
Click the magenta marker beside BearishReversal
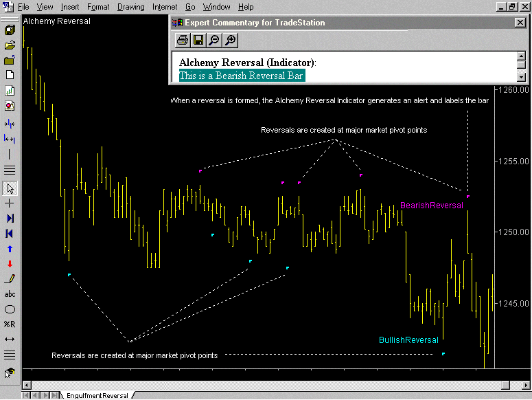coord(468,197)
